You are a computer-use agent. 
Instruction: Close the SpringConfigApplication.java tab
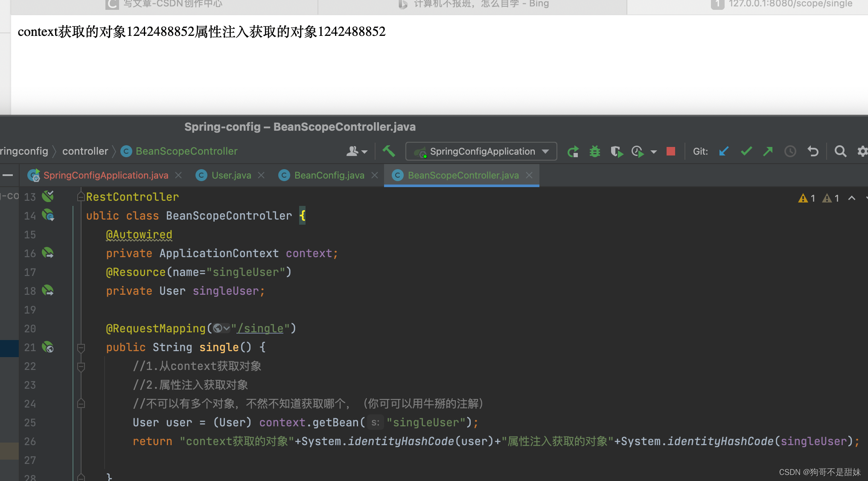[x=178, y=175]
